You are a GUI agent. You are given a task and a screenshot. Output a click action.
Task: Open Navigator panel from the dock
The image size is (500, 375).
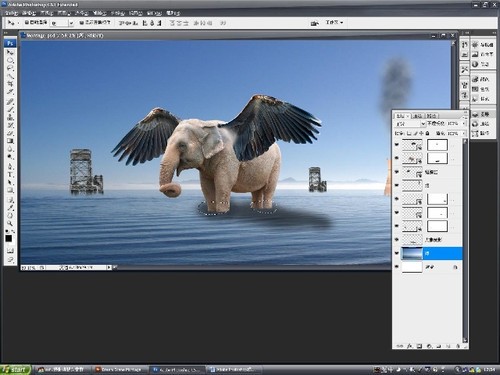point(482,45)
